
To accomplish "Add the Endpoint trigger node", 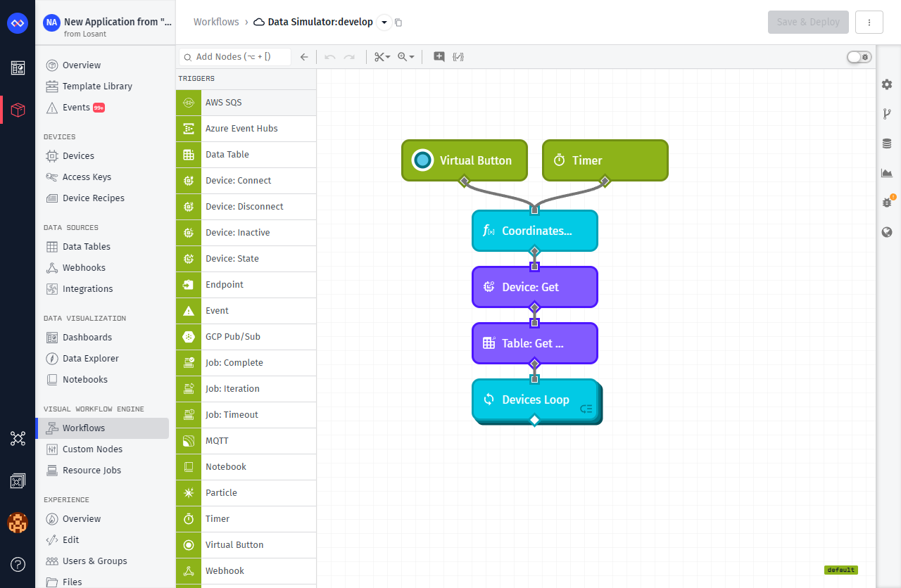I will (246, 285).
